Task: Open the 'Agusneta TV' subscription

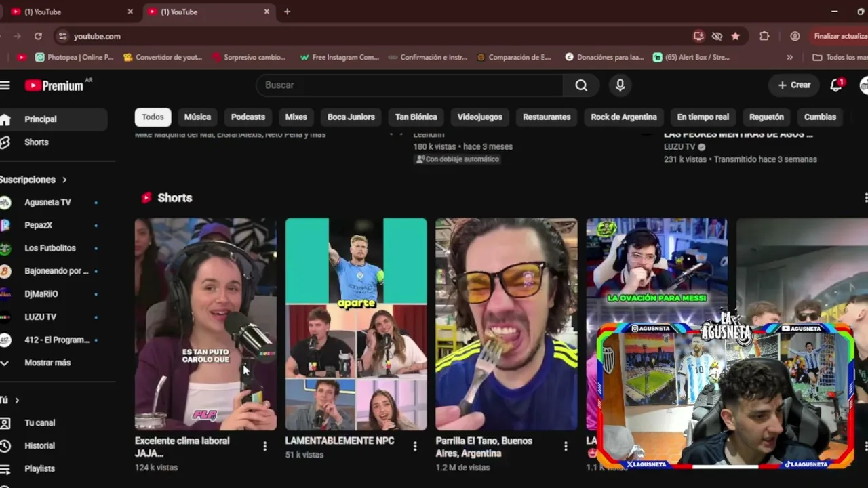Action: click(x=47, y=203)
